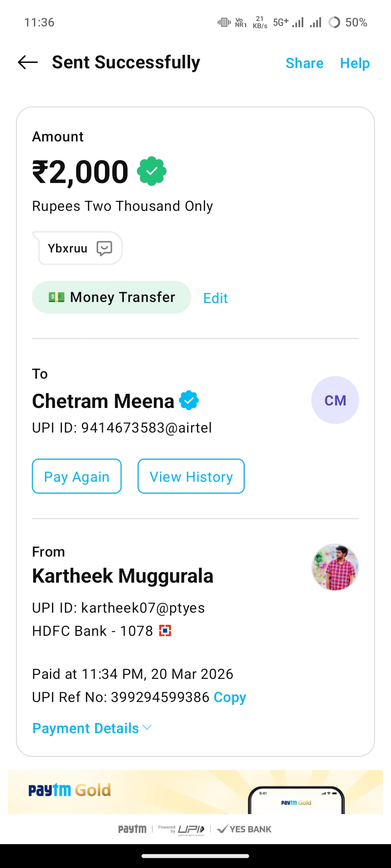Tap the battery indicator in status bar
Viewport: 391px width, 868px height.
pyautogui.click(x=348, y=22)
